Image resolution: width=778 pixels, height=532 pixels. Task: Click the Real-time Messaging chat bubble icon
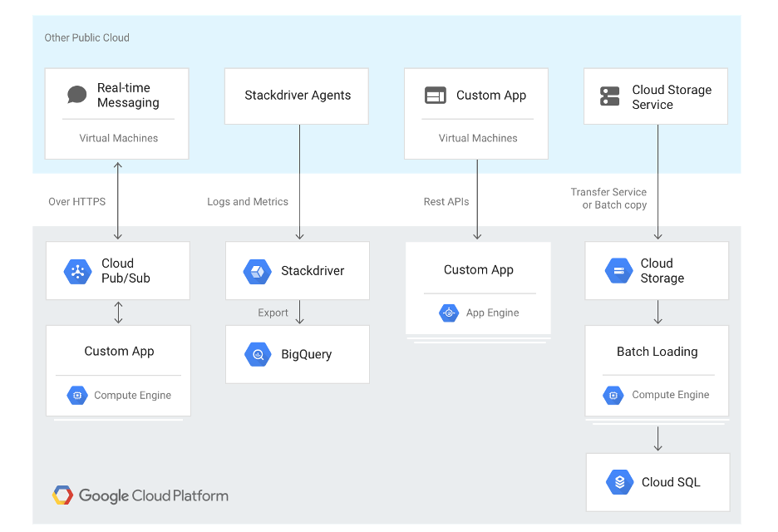coord(76,95)
